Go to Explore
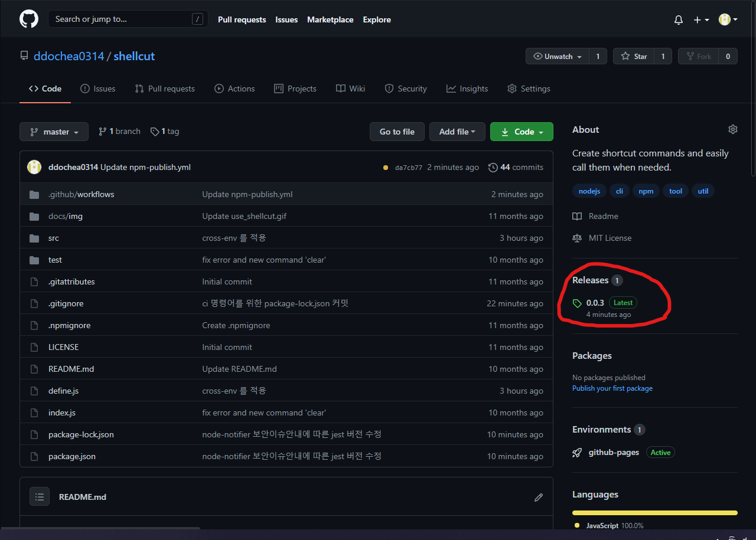 [x=377, y=19]
